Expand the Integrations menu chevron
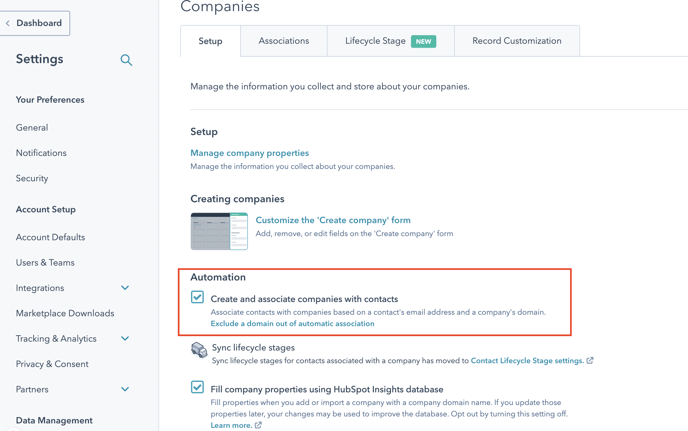 125,288
